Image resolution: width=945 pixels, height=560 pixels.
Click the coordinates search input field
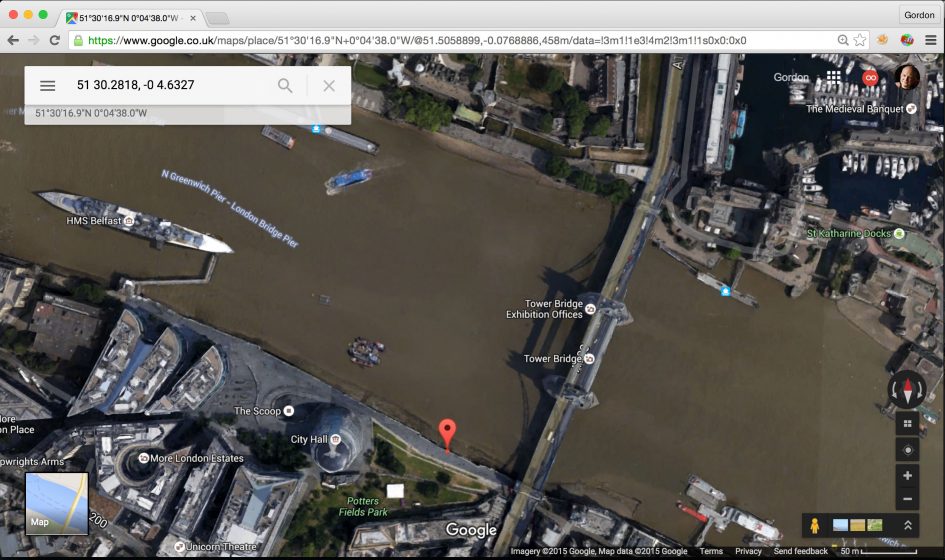point(170,86)
